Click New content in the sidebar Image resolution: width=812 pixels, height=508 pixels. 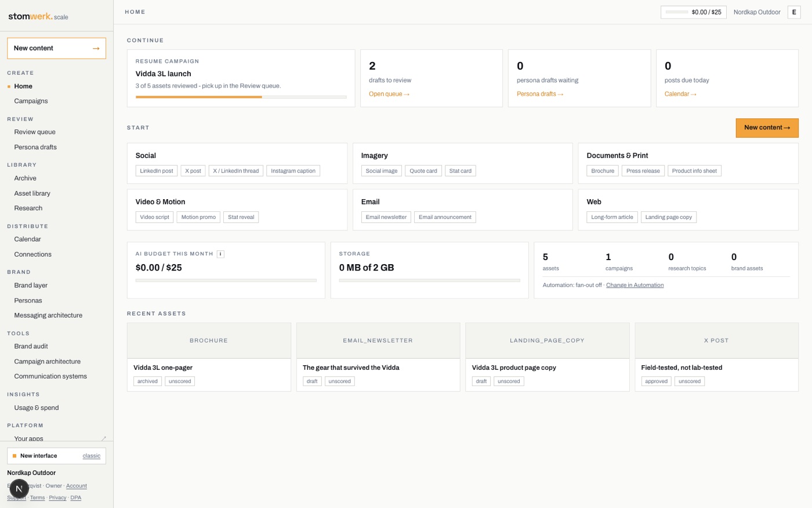point(56,48)
